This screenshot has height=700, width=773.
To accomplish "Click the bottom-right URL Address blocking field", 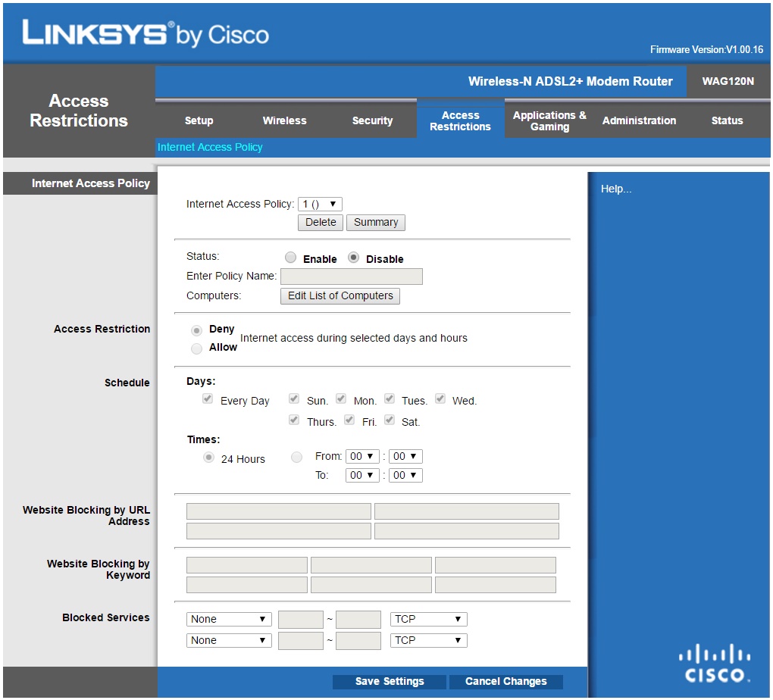I will coord(466,531).
